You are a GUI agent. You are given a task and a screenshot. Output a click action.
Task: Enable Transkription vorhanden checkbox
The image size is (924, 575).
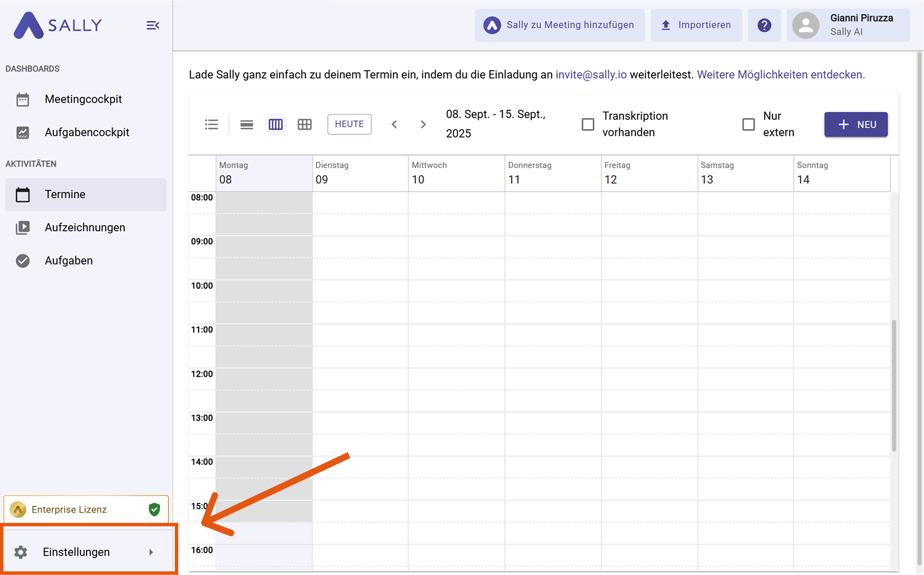coord(588,124)
